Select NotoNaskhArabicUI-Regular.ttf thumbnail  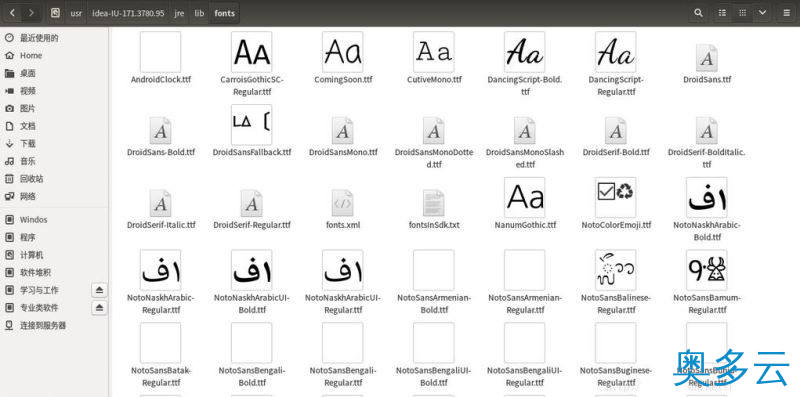pos(342,270)
